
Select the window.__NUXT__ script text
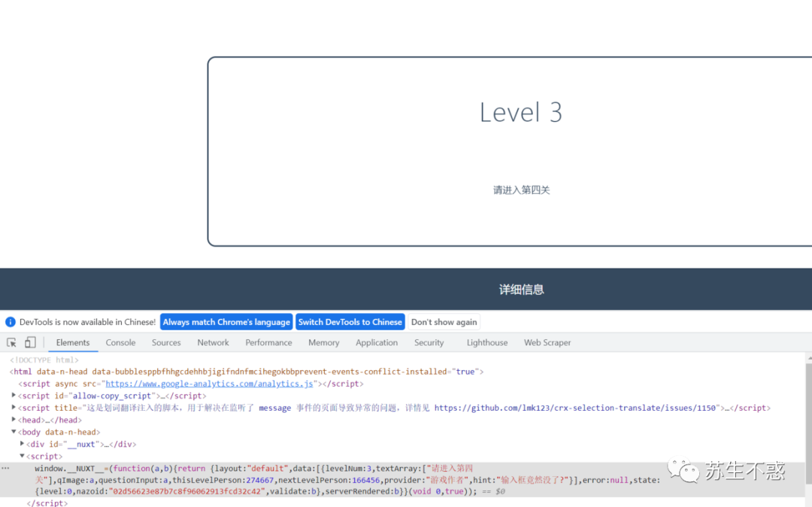(x=347, y=480)
